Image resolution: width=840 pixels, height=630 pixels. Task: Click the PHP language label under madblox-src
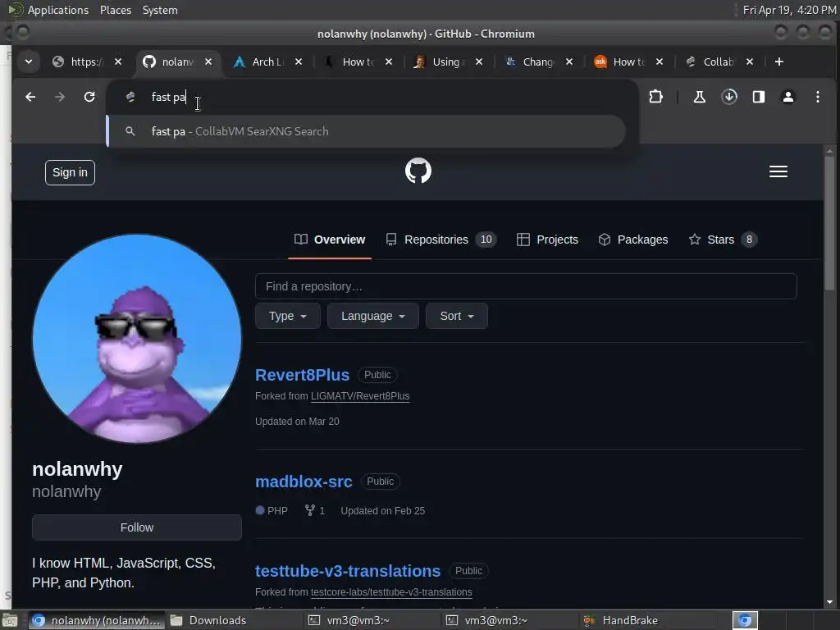tap(277, 510)
